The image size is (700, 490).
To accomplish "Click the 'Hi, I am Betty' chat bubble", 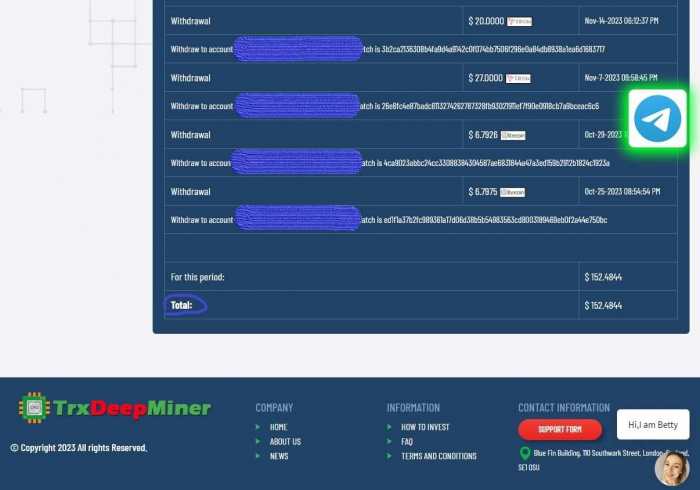I will 653,425.
